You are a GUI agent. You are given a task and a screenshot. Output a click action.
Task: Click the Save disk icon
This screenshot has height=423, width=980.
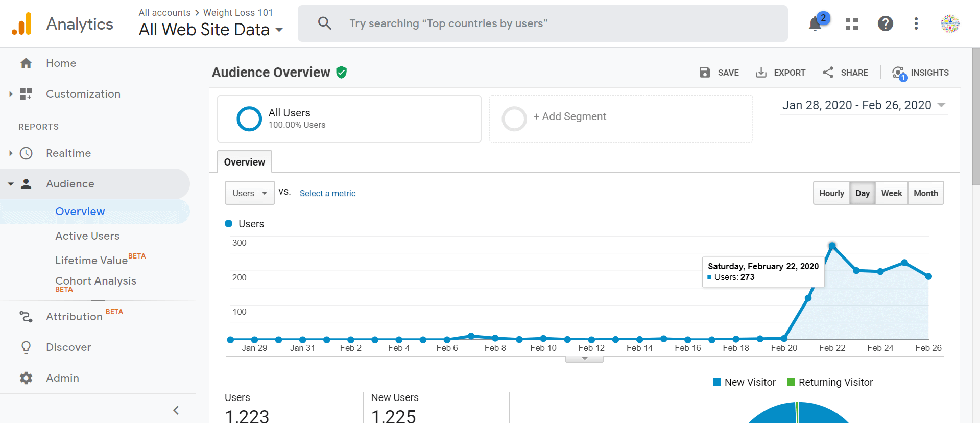pos(705,73)
